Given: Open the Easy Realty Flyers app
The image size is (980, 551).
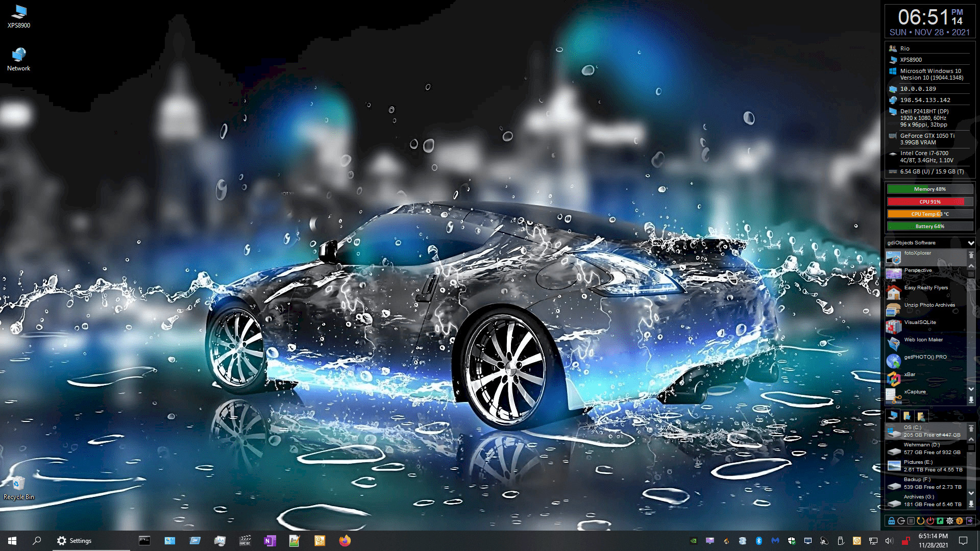Looking at the screenshot, I should (x=925, y=288).
